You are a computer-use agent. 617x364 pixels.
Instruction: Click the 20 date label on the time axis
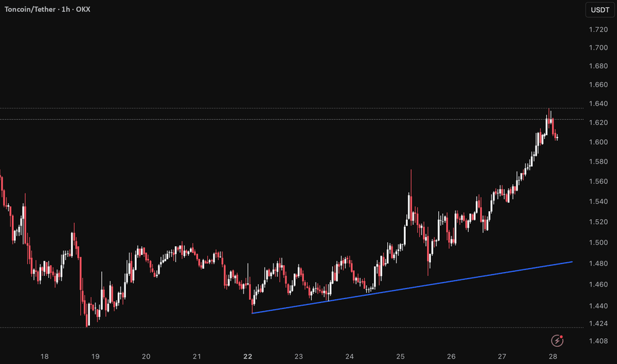[146, 357]
